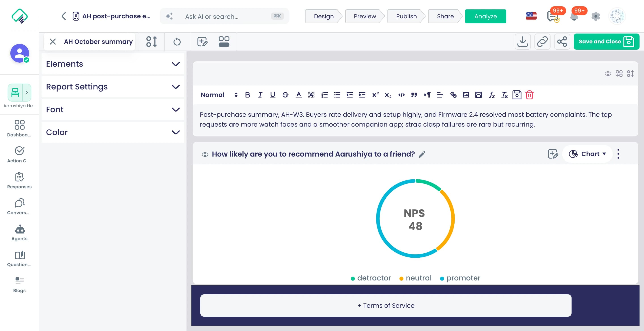
Task: Open the Terms of Service link
Action: pos(386,306)
